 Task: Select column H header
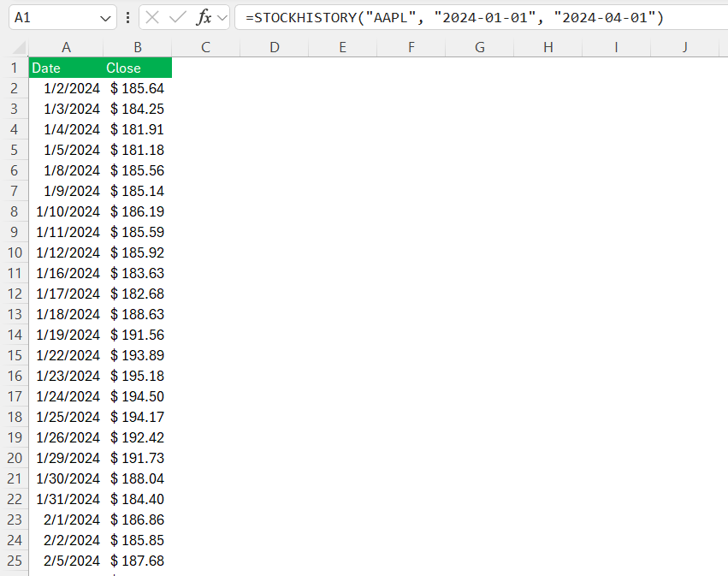548,47
